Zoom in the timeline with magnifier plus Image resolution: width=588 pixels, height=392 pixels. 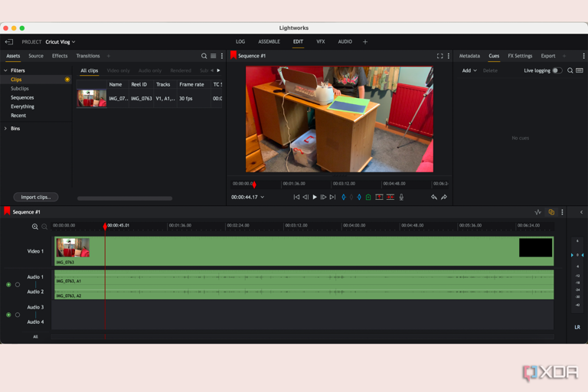tap(35, 227)
